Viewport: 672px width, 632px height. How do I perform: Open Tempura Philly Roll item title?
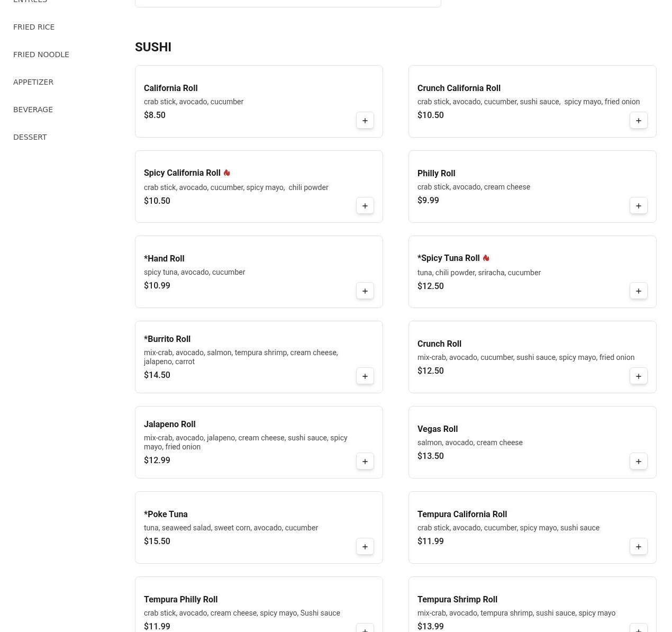tap(180, 599)
